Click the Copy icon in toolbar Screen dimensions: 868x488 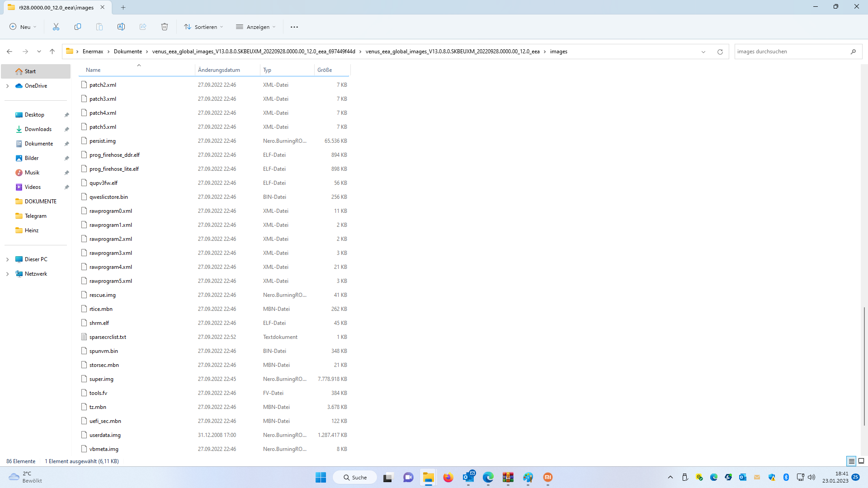pos(78,27)
